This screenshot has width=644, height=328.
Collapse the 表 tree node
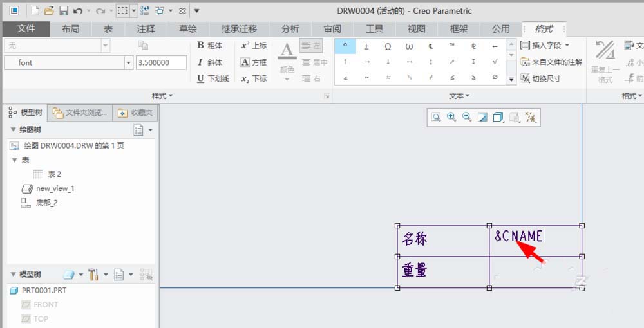pos(15,160)
